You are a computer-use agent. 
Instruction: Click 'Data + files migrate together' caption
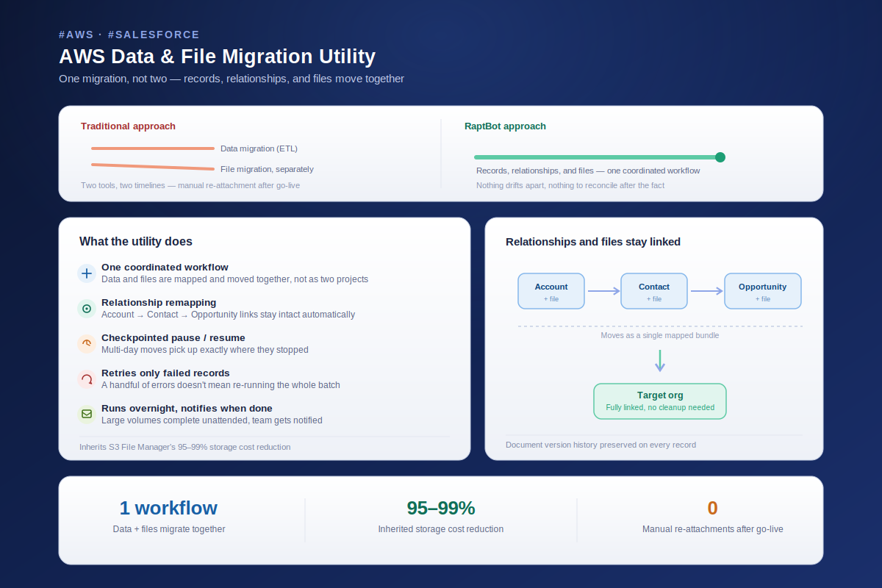click(169, 529)
